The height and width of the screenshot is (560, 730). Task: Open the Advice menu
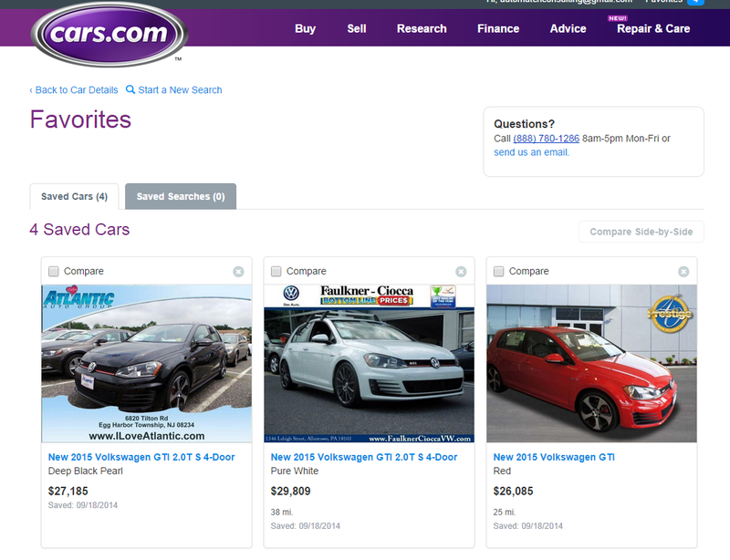point(568,29)
